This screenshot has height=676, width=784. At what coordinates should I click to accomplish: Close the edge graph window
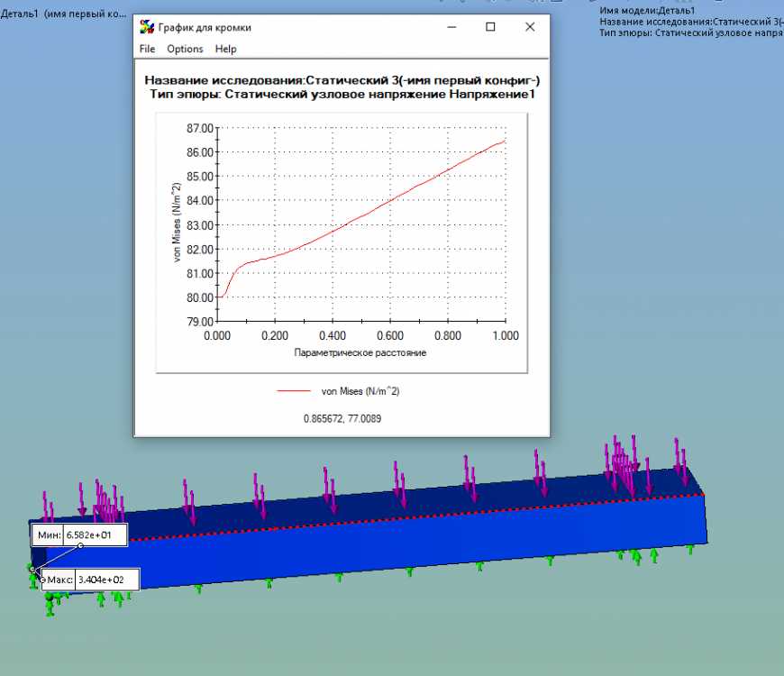pyautogui.click(x=530, y=27)
